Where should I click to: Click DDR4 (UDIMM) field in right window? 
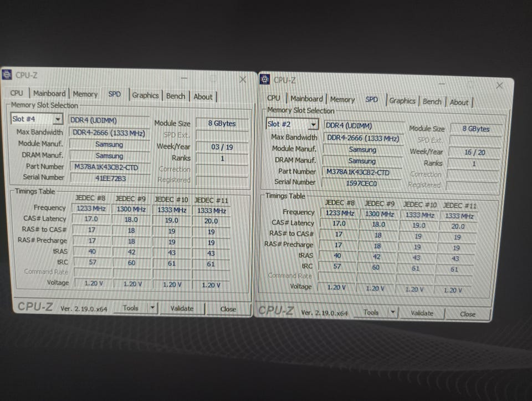pyautogui.click(x=364, y=126)
